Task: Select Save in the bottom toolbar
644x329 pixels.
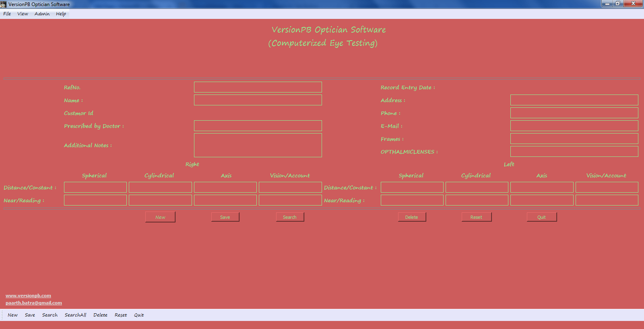Action: coord(30,315)
